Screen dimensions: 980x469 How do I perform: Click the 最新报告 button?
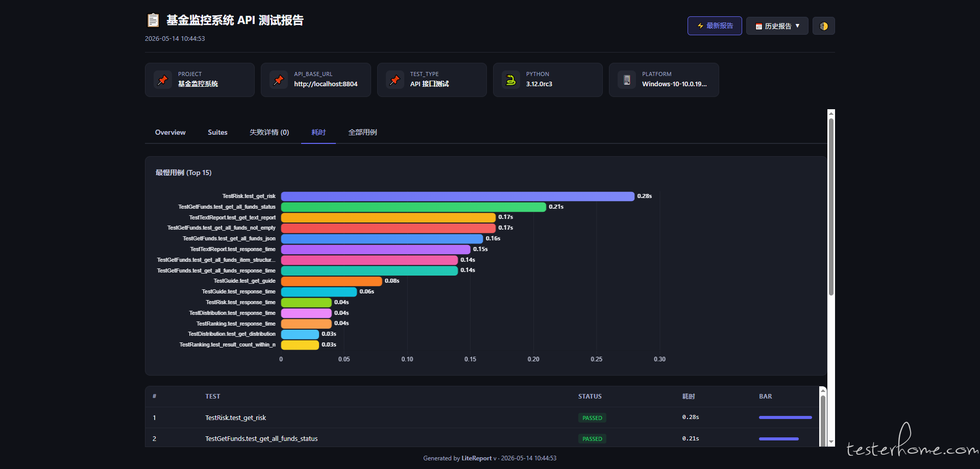click(715, 26)
